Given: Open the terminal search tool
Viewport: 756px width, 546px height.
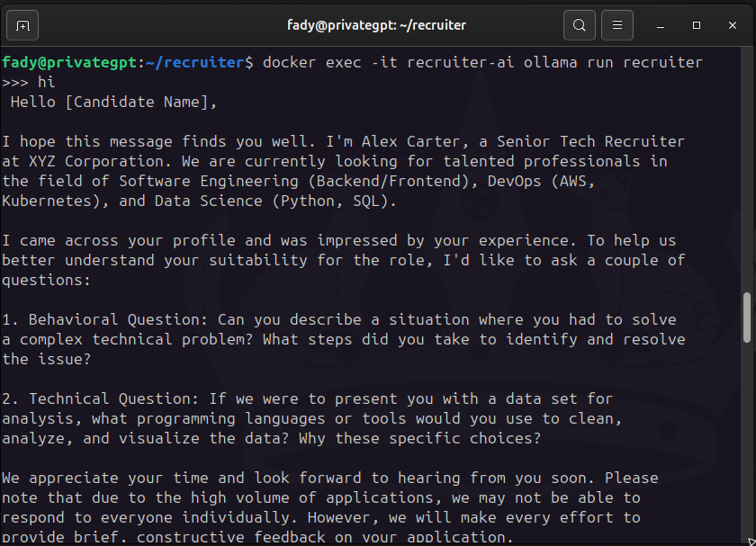Looking at the screenshot, I should [x=579, y=25].
